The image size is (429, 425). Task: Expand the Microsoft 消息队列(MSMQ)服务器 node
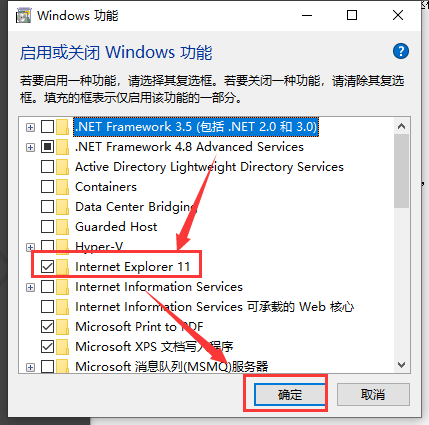pos(30,367)
